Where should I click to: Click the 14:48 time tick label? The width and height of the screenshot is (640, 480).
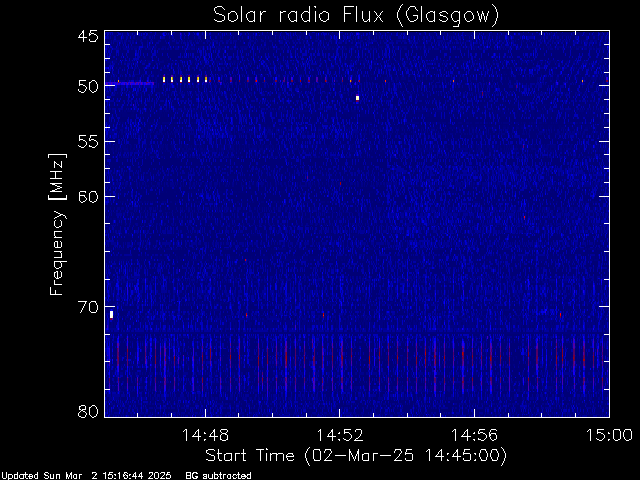point(205,435)
